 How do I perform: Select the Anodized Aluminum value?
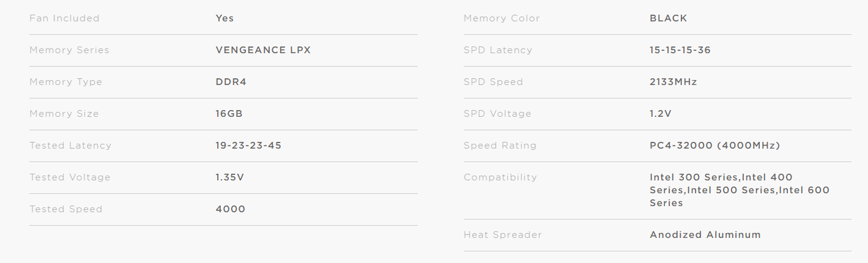(705, 235)
